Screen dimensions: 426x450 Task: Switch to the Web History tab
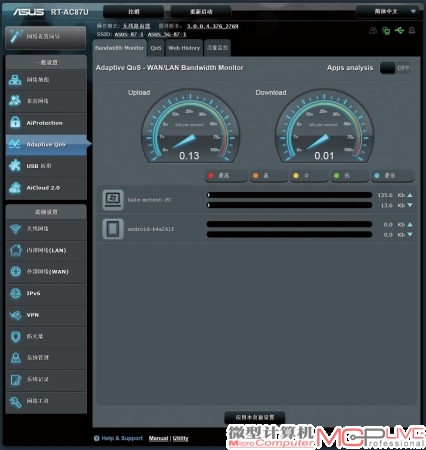184,48
